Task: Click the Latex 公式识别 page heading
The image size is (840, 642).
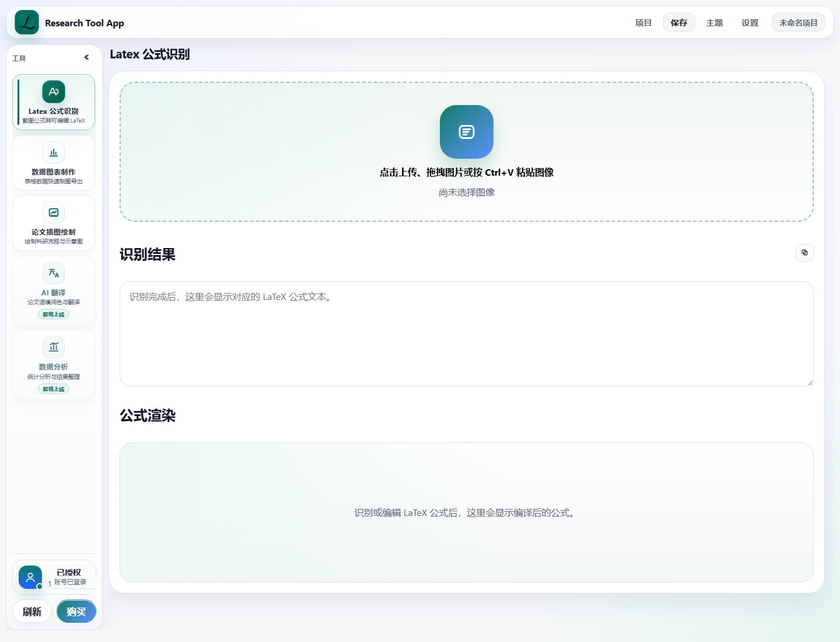Action: pos(150,54)
